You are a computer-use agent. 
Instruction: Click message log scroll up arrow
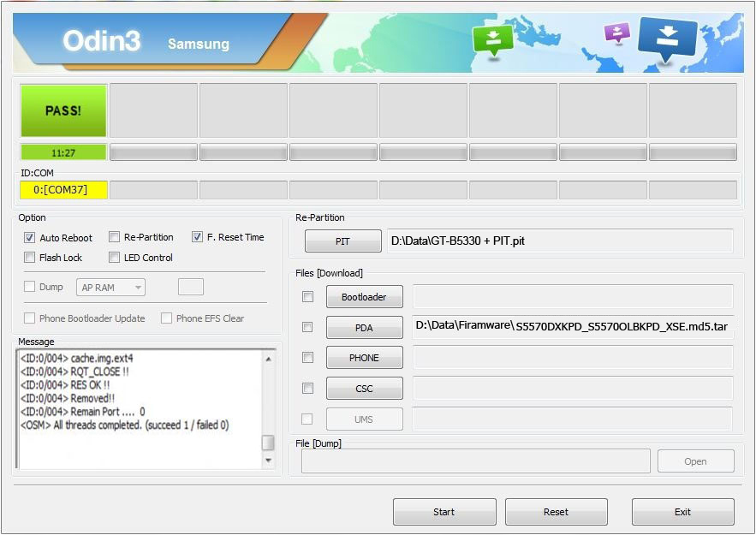tap(269, 359)
